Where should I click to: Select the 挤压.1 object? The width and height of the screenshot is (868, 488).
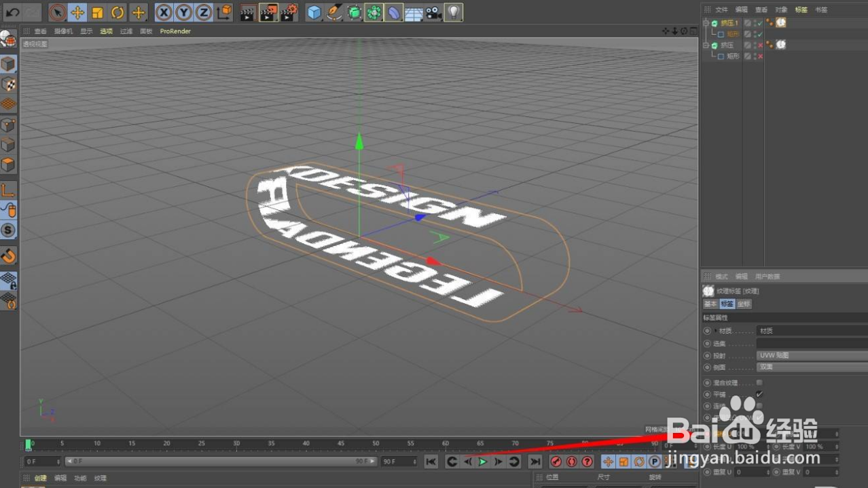tap(729, 23)
